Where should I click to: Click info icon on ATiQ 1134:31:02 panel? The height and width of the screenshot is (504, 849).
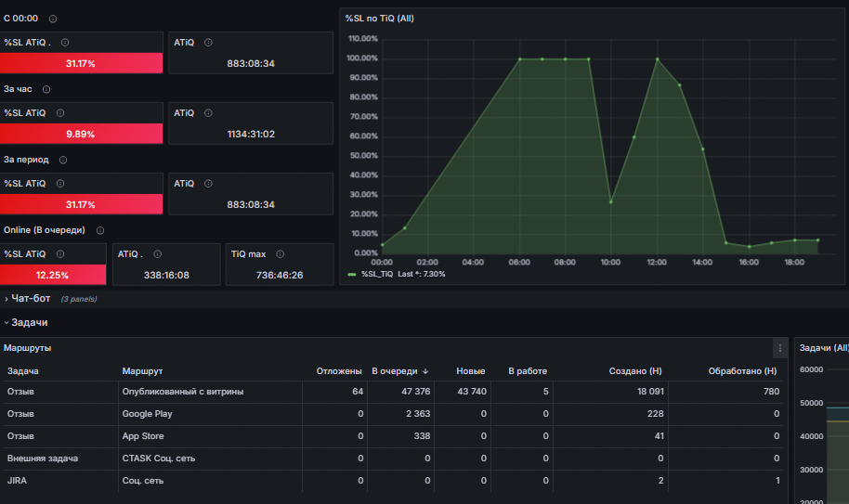[x=208, y=113]
